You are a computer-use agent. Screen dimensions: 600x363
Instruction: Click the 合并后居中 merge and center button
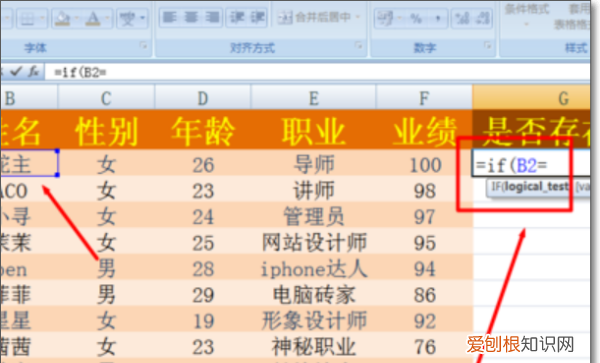(314, 17)
